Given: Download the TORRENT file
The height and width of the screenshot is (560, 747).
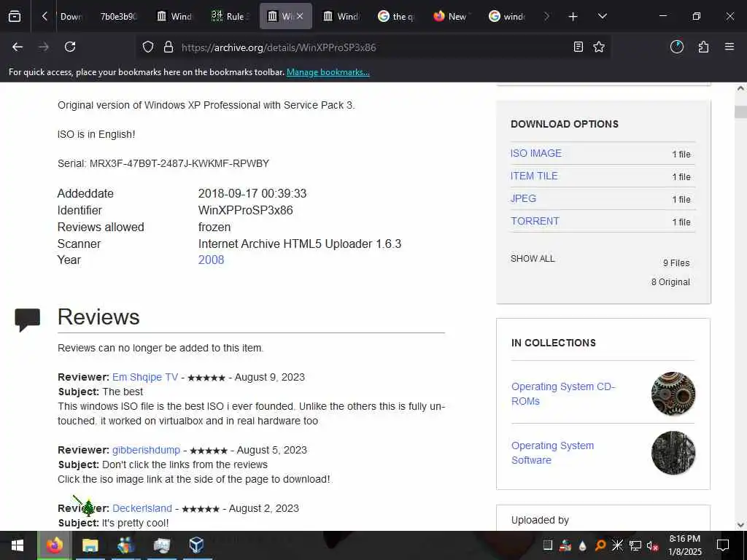Looking at the screenshot, I should pos(535,221).
